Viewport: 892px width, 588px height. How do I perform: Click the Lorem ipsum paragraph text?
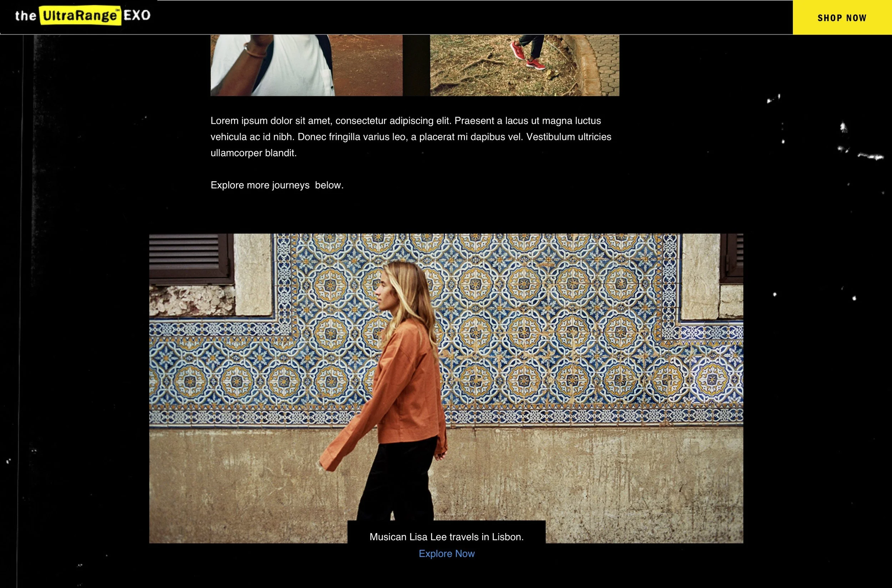tap(411, 137)
